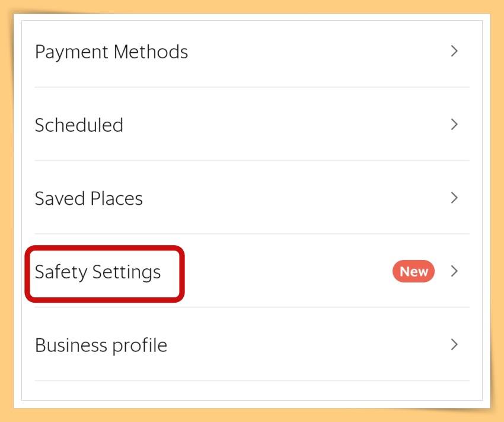Tap blank space in the Payment Methods row
504x422 pixels.
(x=318, y=52)
